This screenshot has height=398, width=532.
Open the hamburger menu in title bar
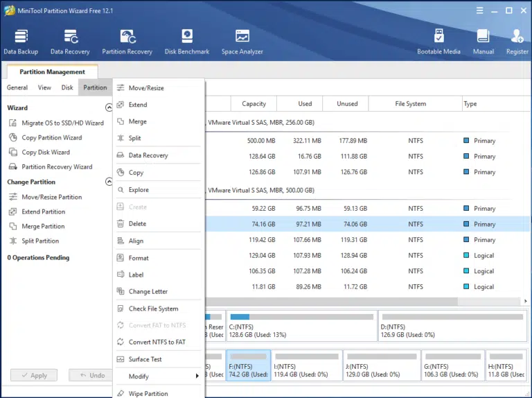480,10
